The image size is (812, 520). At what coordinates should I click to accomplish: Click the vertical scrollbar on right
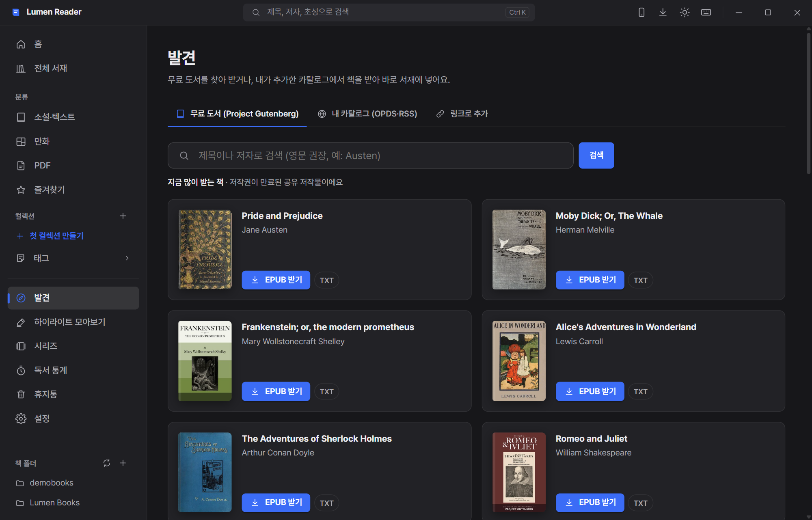coord(808,104)
